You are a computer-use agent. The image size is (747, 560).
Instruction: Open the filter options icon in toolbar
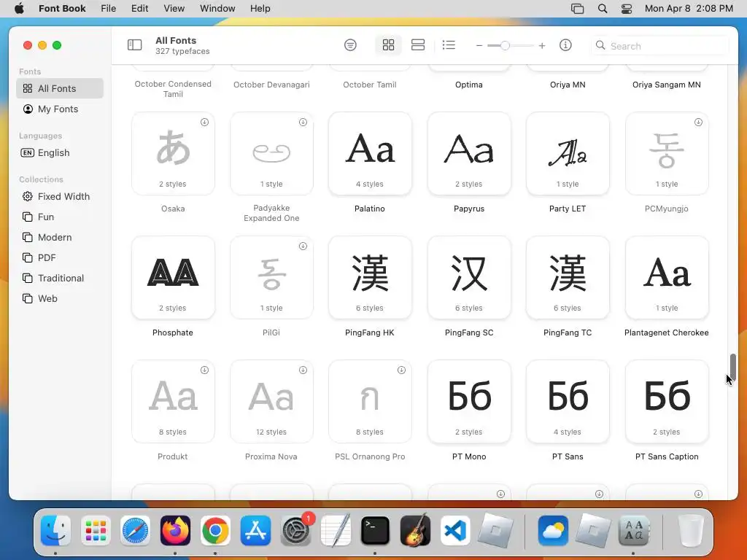[350, 45]
